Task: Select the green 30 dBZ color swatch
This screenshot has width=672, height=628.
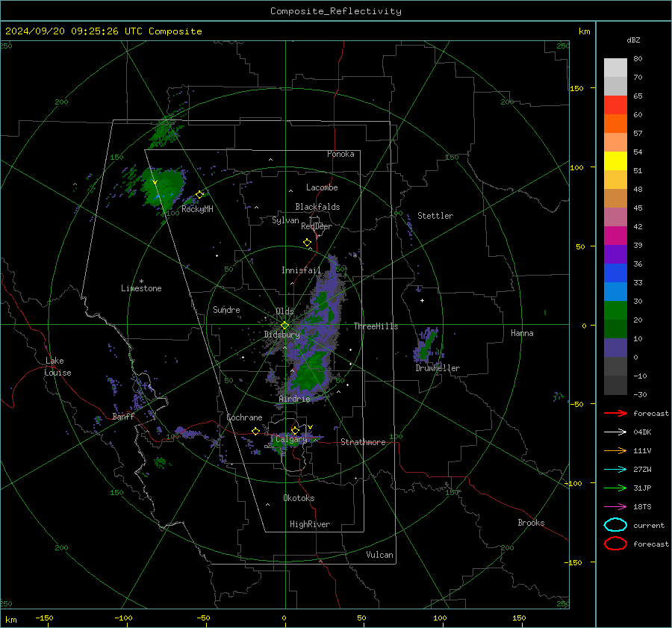Action: tap(615, 311)
